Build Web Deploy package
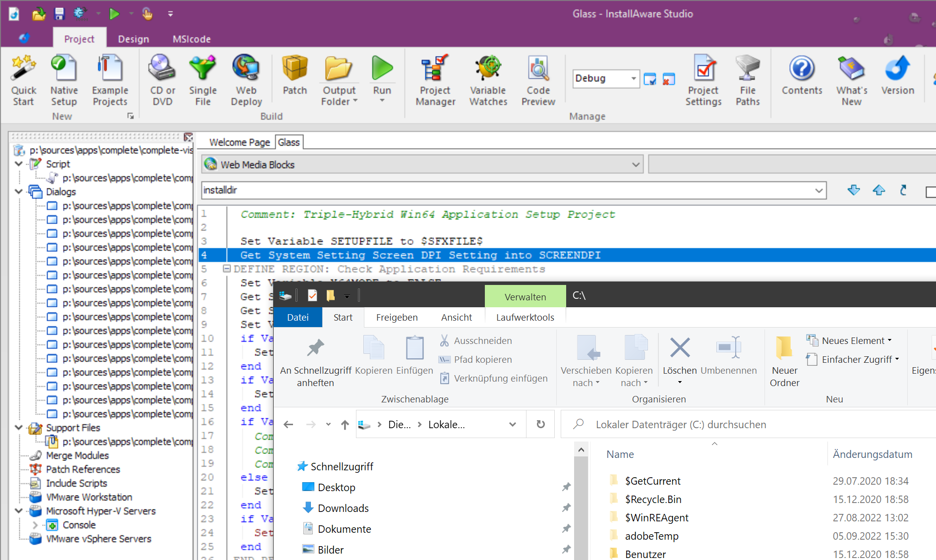Viewport: 936px width, 560px height. [x=246, y=80]
